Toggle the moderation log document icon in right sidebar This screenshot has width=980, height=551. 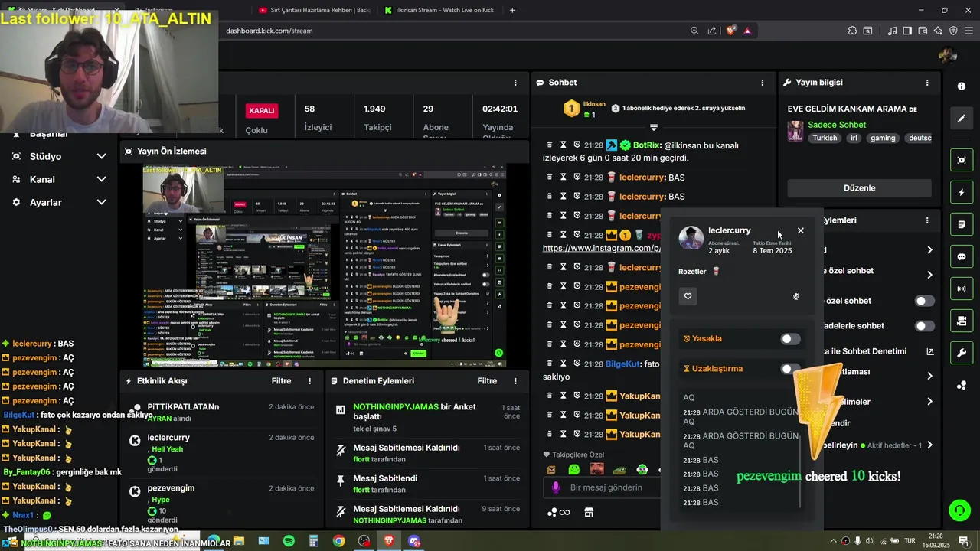[962, 224]
